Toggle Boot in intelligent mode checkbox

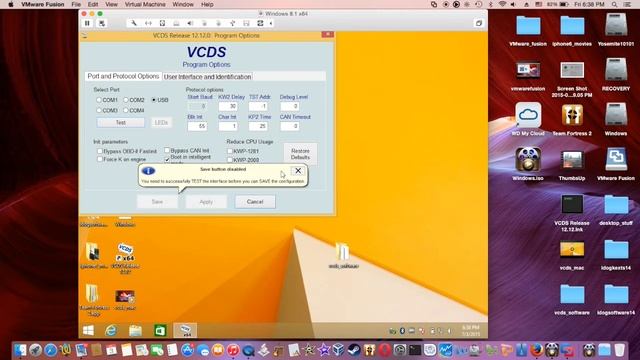coord(167,160)
